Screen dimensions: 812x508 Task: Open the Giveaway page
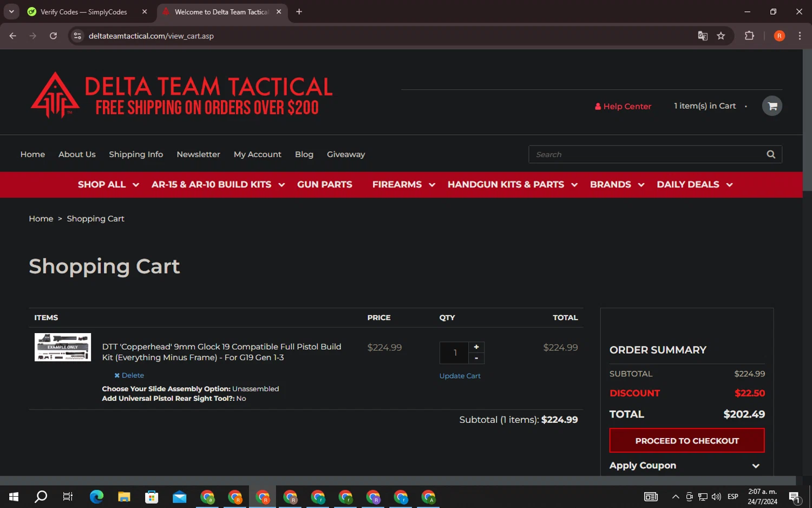(x=346, y=154)
